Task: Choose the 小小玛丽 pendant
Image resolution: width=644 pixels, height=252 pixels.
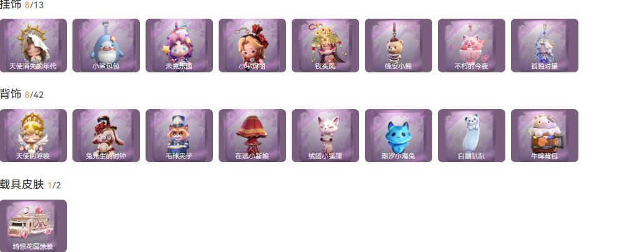Action: 252,46
